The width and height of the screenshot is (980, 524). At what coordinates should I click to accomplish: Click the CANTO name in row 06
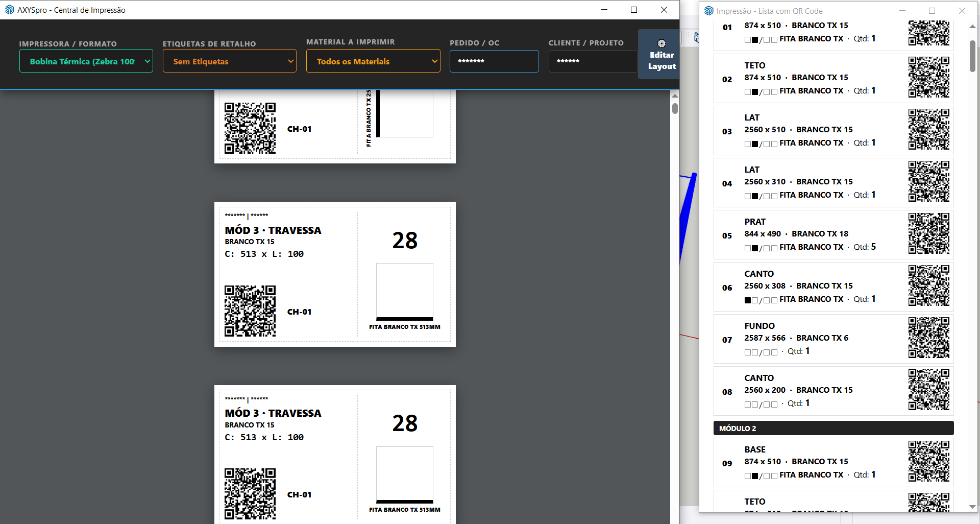[x=759, y=274]
